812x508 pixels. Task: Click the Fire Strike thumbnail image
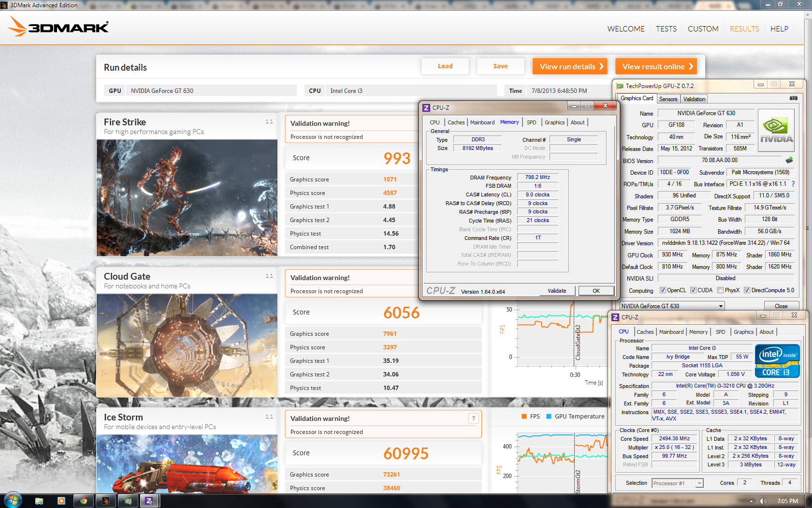coord(187,198)
